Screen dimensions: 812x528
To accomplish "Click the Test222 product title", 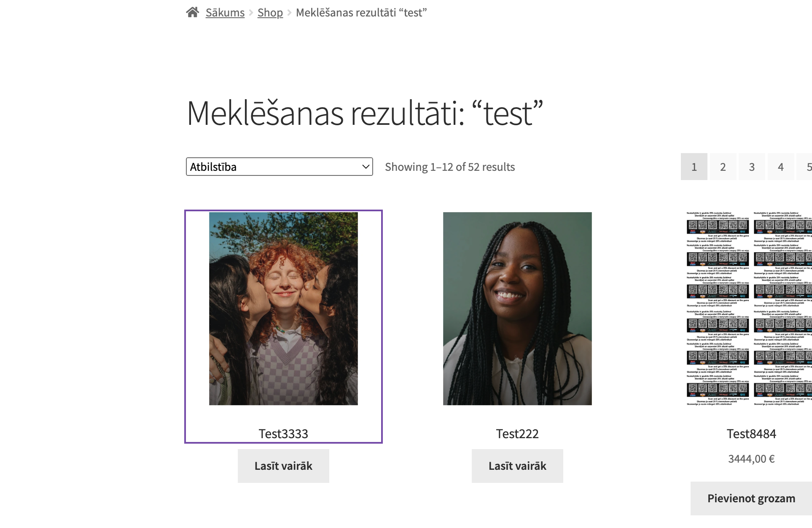I will (517, 434).
